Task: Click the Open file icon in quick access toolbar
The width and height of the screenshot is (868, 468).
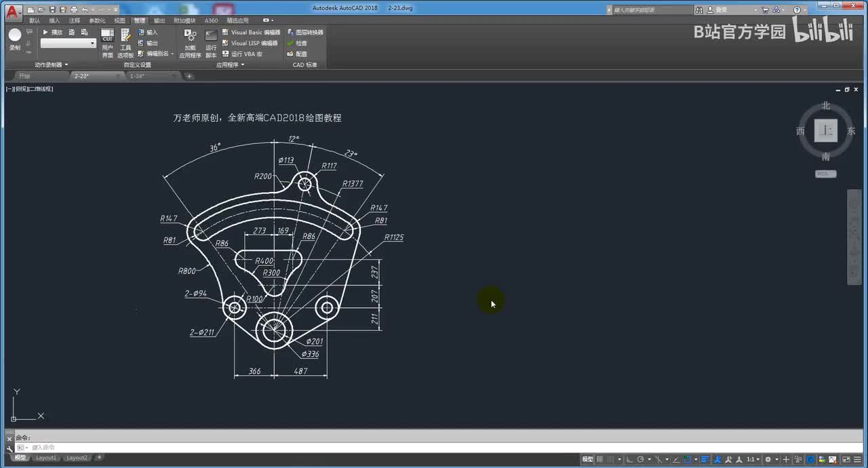Action: (x=41, y=9)
